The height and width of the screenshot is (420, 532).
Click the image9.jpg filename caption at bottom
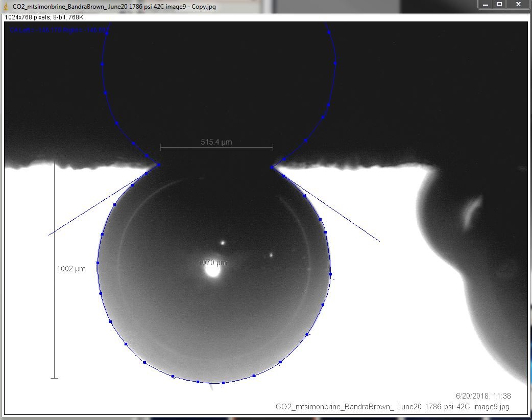(x=393, y=407)
